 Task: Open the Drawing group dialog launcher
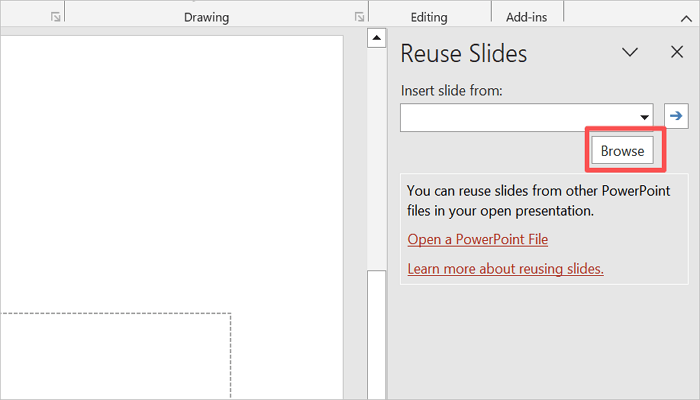(359, 17)
